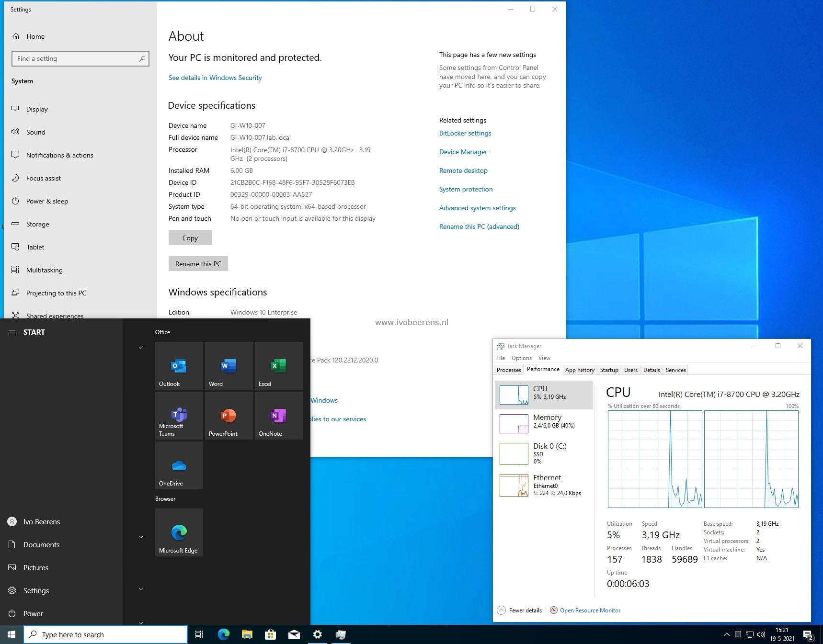Viewport: 823px width, 644px height.
Task: Click the taskbar search box
Action: (105, 634)
